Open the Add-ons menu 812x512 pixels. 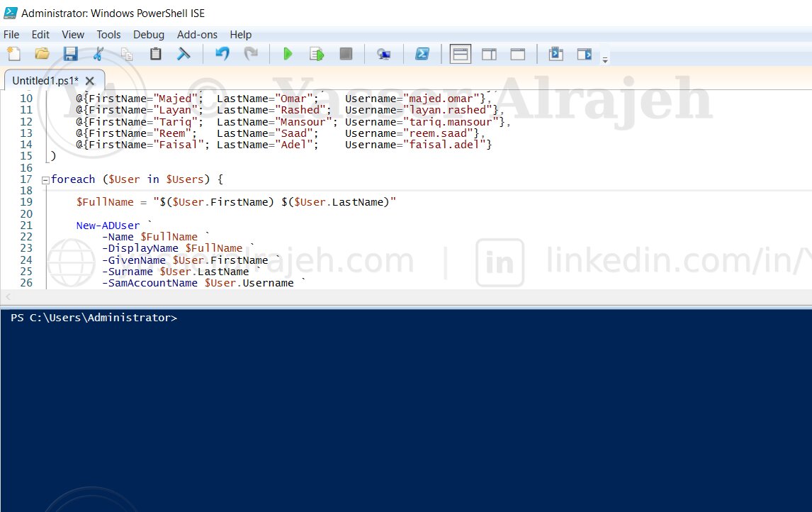197,35
